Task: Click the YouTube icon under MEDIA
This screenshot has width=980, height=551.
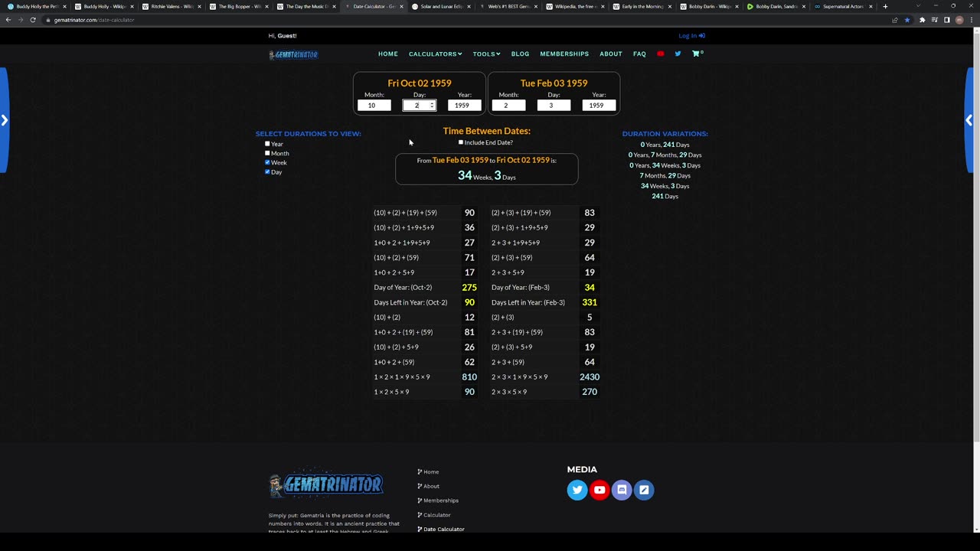Action: click(x=599, y=490)
